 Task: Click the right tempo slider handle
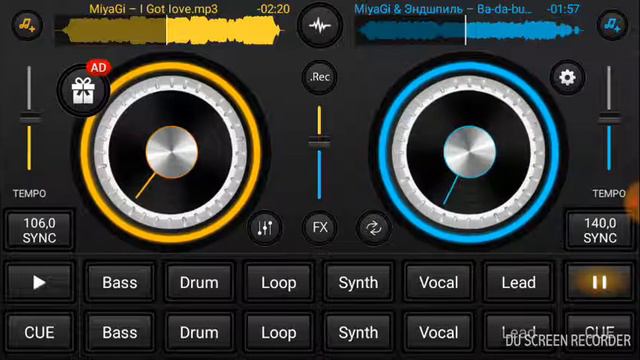tap(609, 119)
